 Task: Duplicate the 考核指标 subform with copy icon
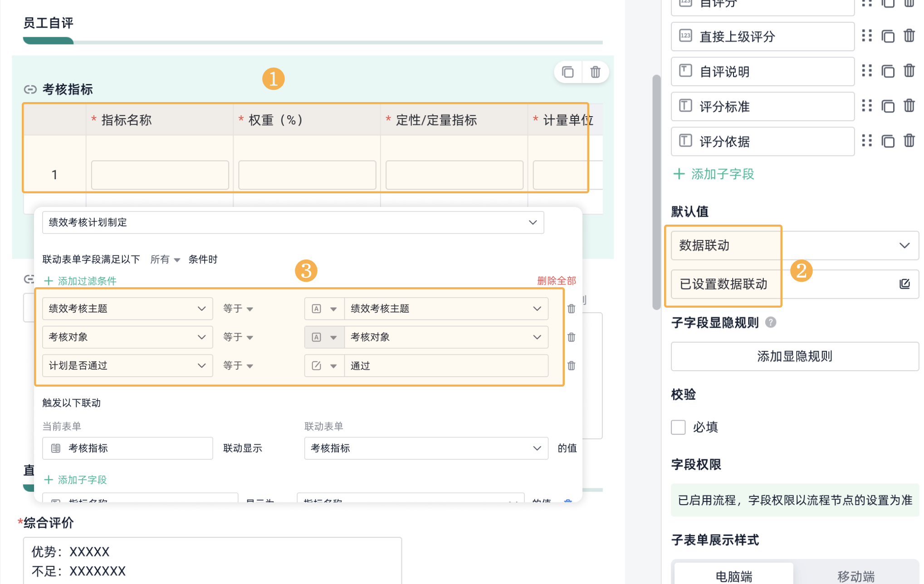[x=567, y=72]
